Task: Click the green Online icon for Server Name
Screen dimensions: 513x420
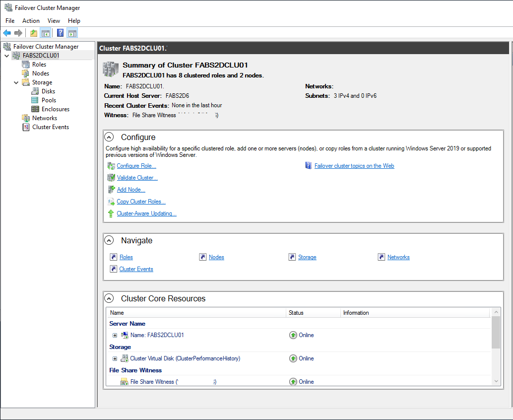Action: 293,335
